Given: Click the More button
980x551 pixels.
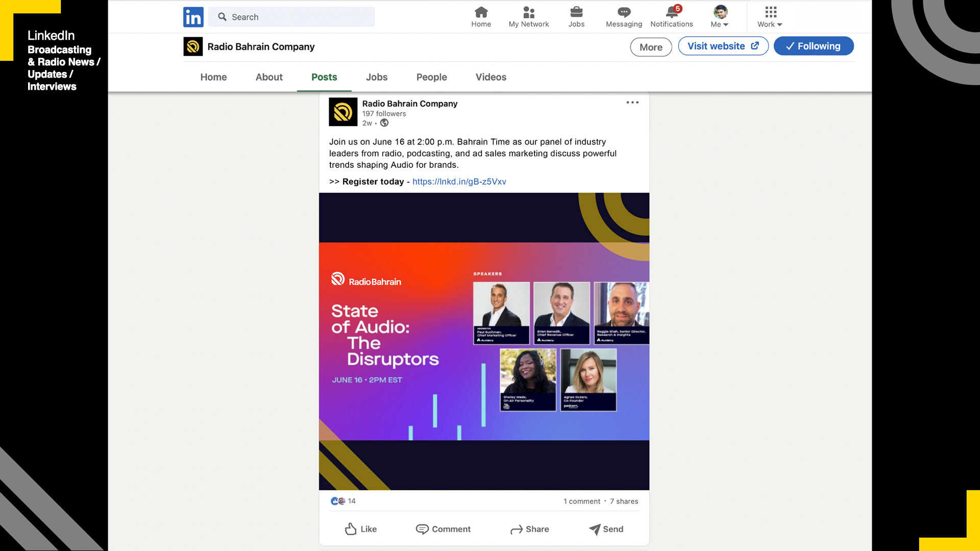Looking at the screenshot, I should (651, 47).
